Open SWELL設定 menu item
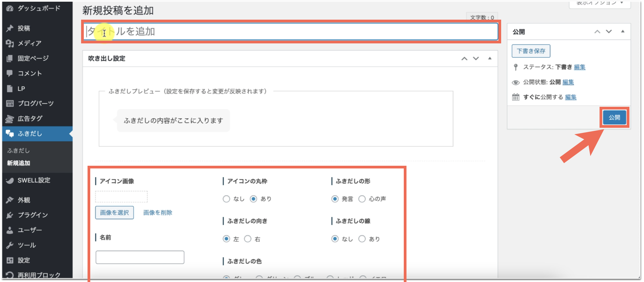This screenshot has height=282, width=644. (34, 180)
